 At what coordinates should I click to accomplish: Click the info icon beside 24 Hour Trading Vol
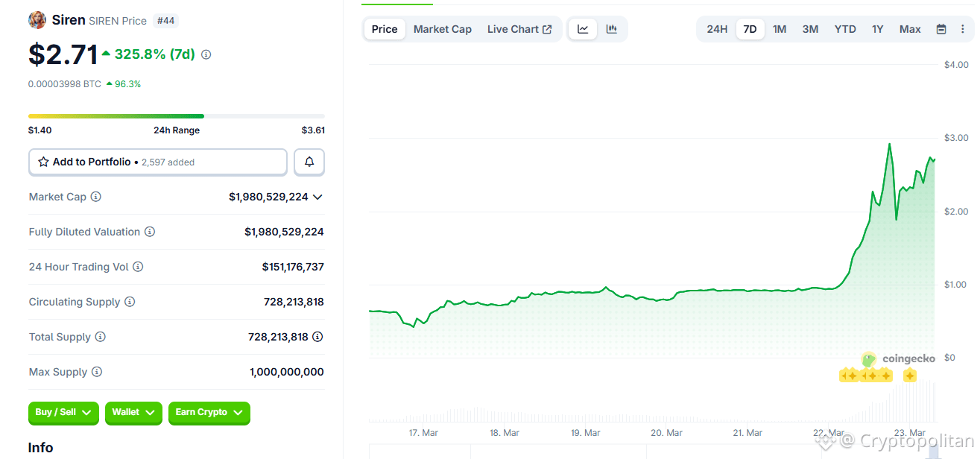tap(140, 267)
